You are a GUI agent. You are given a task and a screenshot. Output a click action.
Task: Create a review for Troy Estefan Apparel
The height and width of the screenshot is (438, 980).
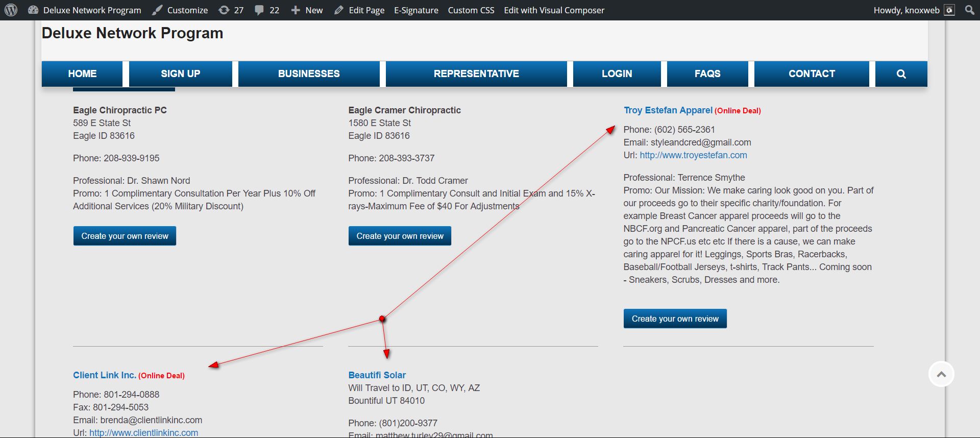[675, 319]
